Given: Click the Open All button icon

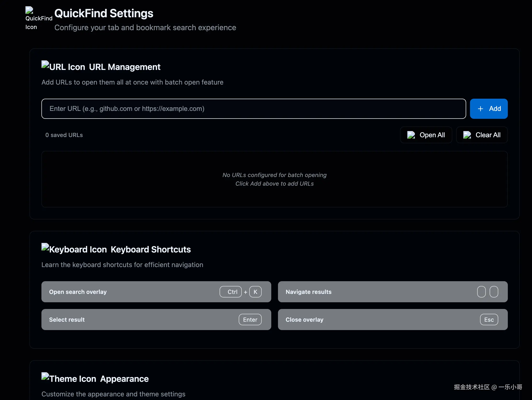Looking at the screenshot, I should click(x=411, y=135).
